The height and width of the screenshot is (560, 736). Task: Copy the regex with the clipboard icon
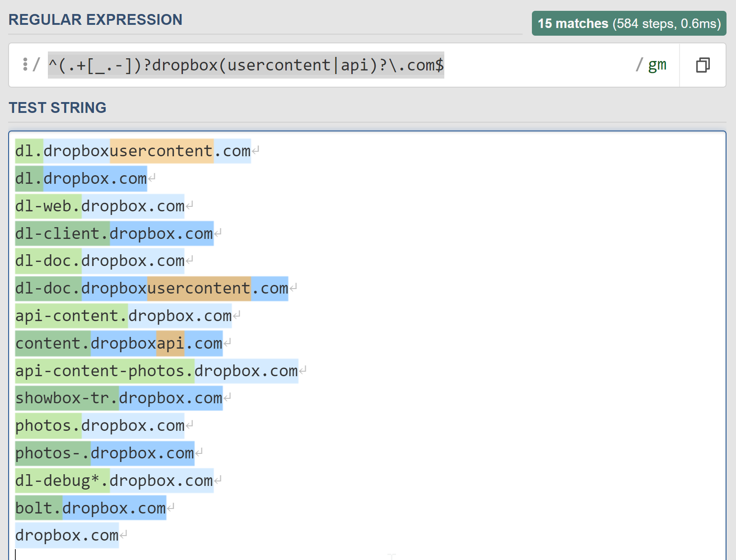703,65
